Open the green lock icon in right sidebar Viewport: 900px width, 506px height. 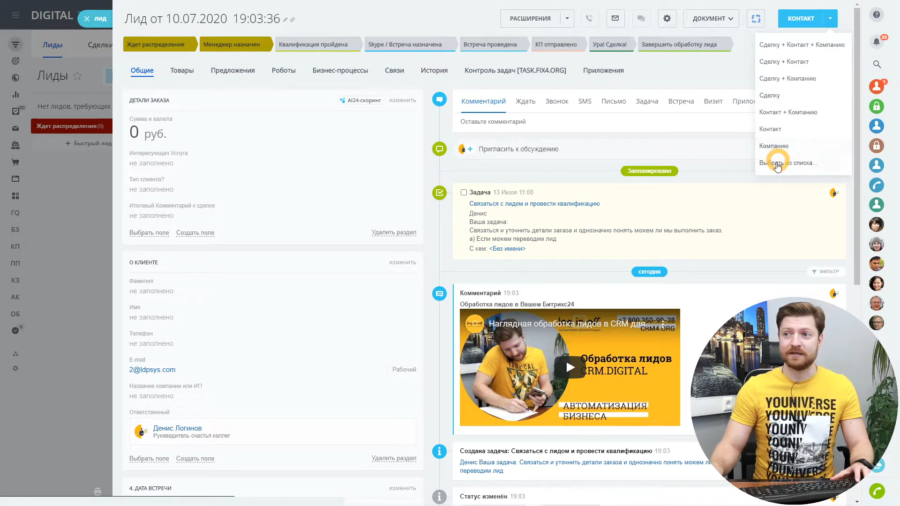(x=876, y=106)
